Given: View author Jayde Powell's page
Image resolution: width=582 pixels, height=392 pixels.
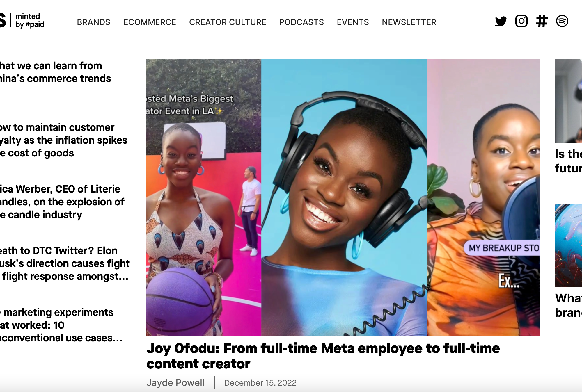Looking at the screenshot, I should (175, 383).
